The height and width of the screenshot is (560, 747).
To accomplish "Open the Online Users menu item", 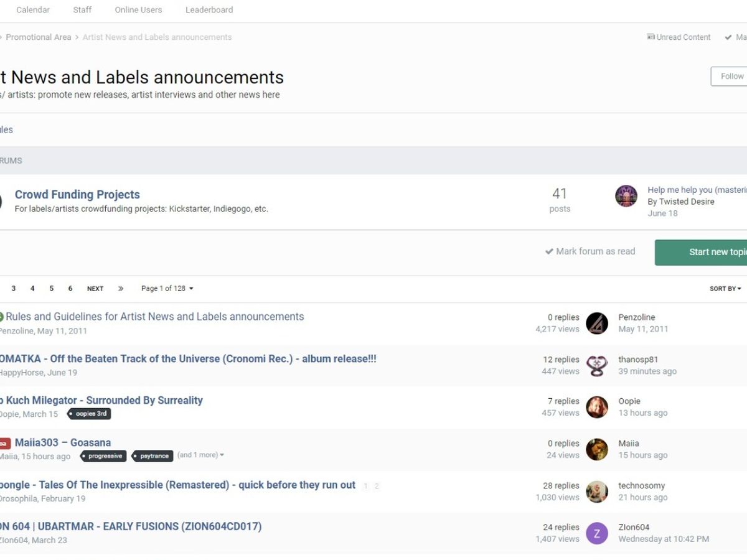I will (138, 10).
